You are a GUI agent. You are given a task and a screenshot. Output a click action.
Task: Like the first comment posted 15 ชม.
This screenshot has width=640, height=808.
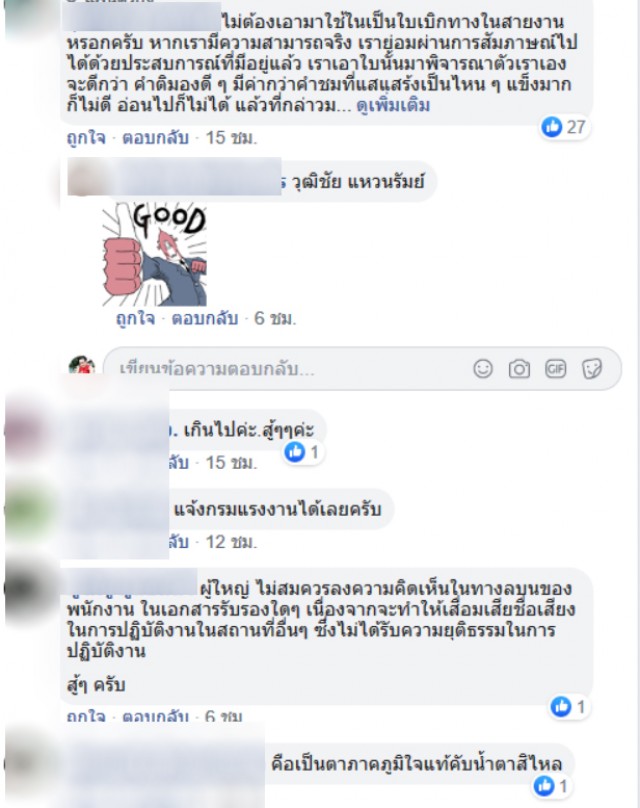[x=86, y=138]
